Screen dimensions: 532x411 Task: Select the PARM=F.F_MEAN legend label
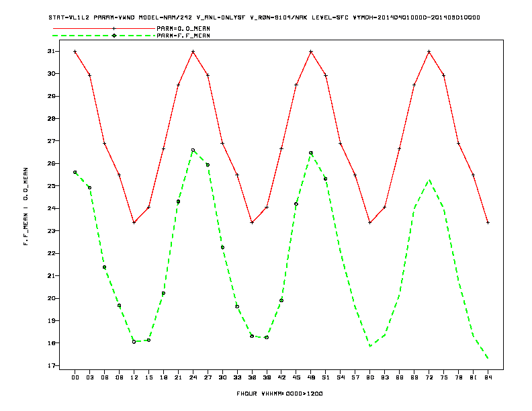(x=183, y=36)
